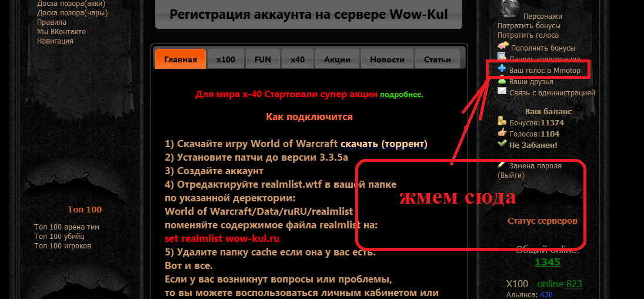Click the World of Warcraft/Data/ruRU/realmlist path text
644x299 pixels.
click(x=259, y=212)
